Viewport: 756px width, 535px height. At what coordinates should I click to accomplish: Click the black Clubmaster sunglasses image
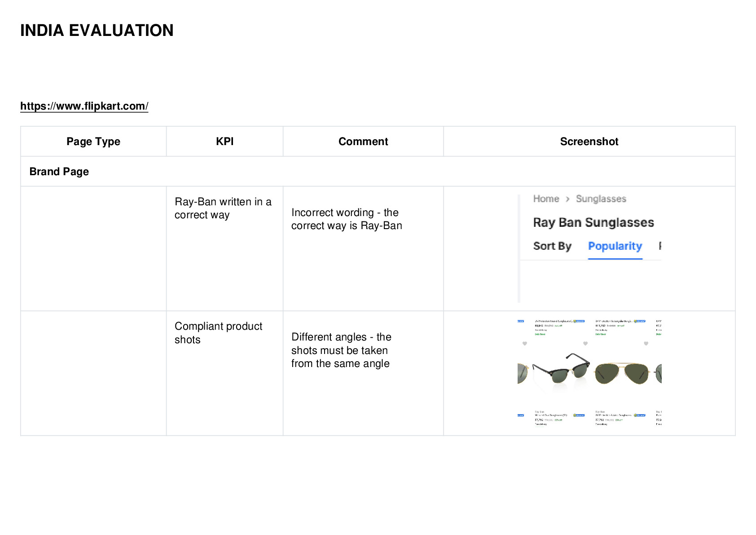tap(561, 369)
